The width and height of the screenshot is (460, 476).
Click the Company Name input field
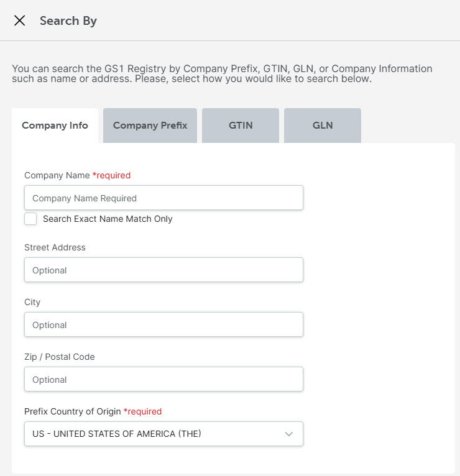click(163, 198)
